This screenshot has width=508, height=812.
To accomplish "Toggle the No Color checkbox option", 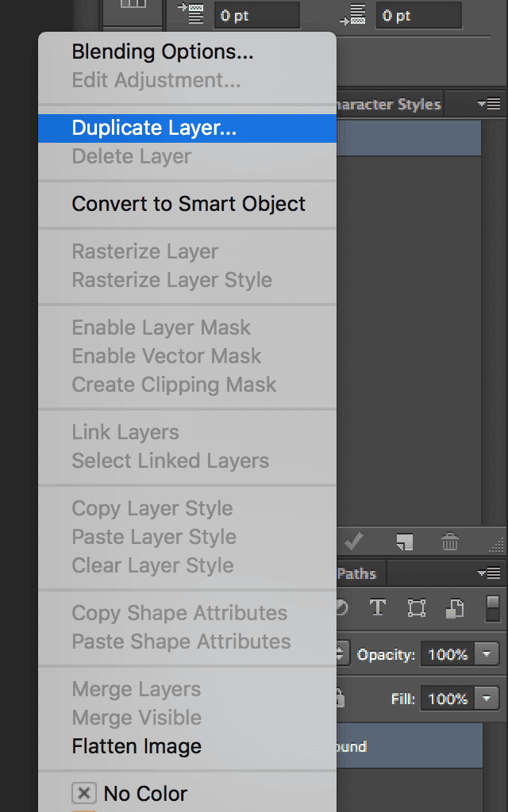I will tap(84, 793).
